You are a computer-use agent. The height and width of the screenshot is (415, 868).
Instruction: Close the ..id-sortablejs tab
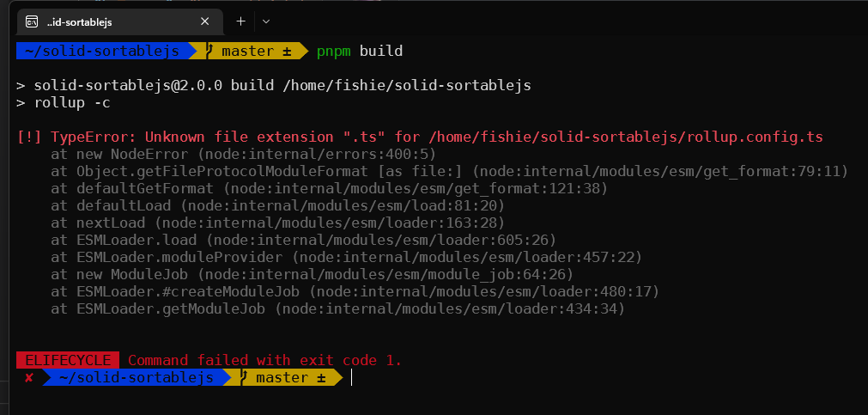click(204, 21)
